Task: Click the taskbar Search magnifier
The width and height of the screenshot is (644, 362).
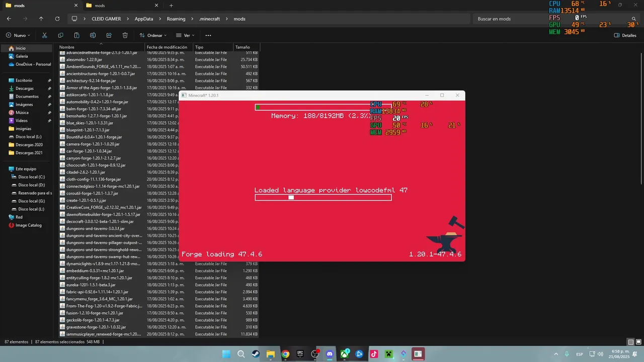Action: (241, 354)
